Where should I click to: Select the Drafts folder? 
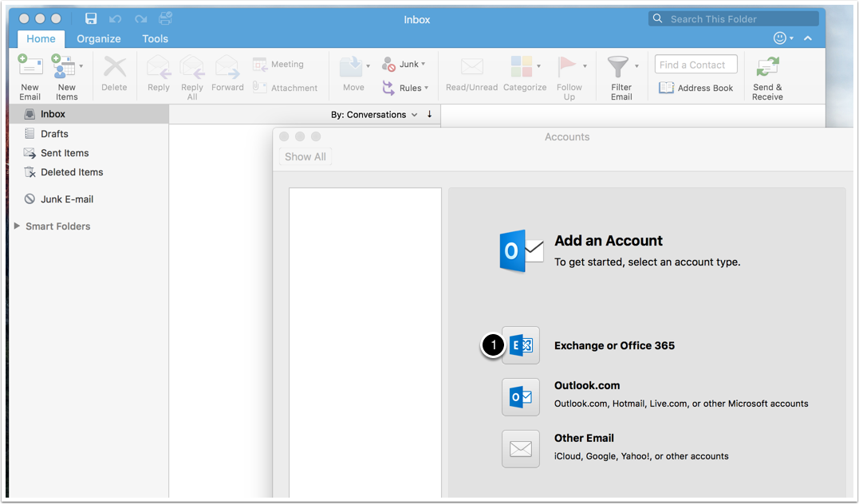coord(54,134)
